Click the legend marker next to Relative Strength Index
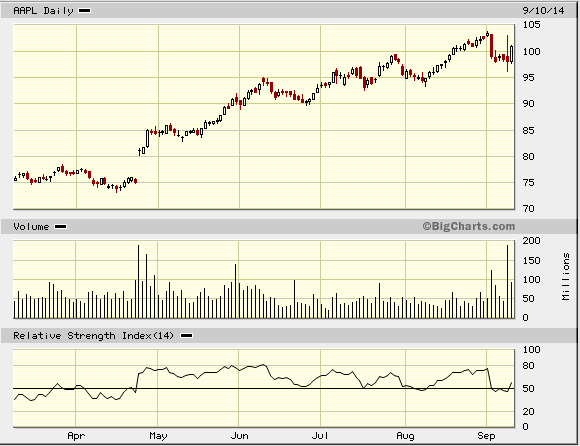 pyautogui.click(x=186, y=336)
